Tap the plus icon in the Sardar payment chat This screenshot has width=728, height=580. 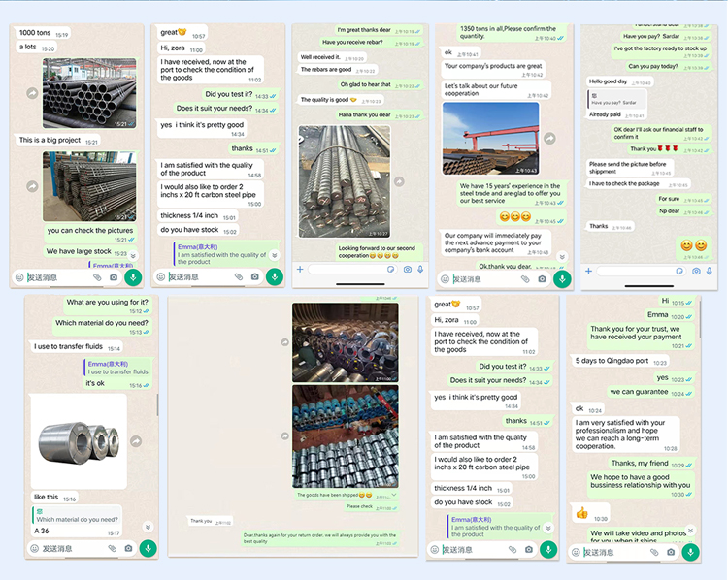pos(588,271)
